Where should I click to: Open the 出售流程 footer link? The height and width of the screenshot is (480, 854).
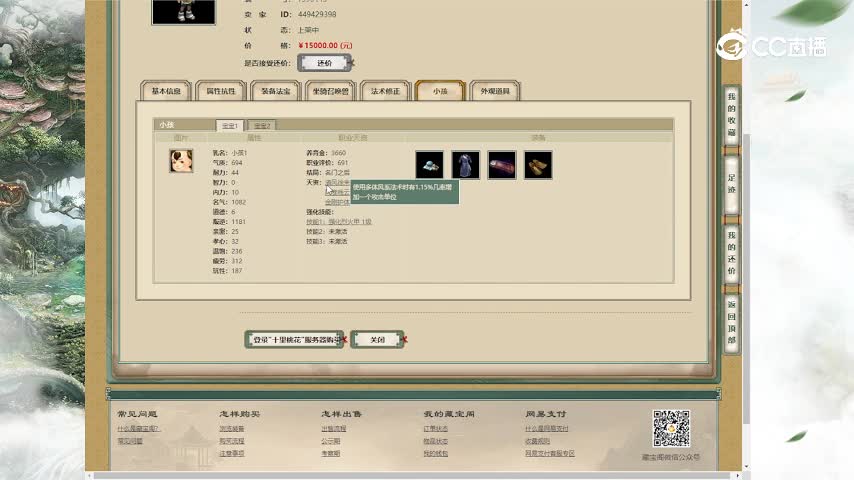pos(333,429)
